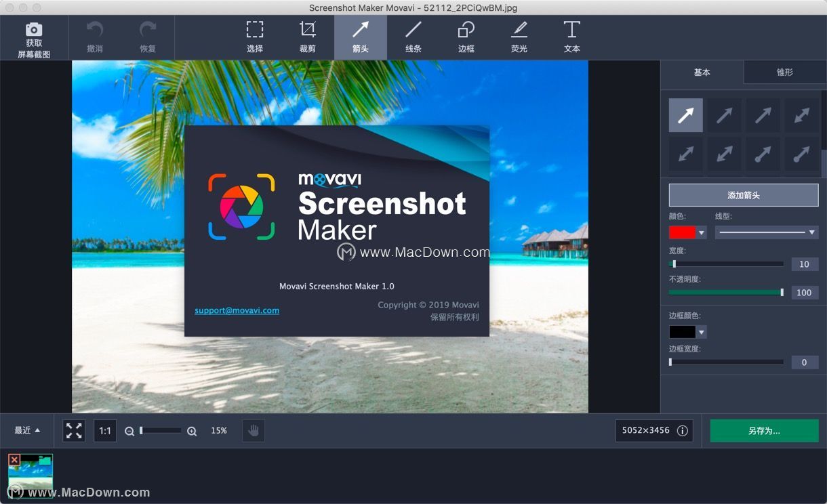Click the arrow styles list scrollbar
The image size is (827, 504).
pos(824,163)
